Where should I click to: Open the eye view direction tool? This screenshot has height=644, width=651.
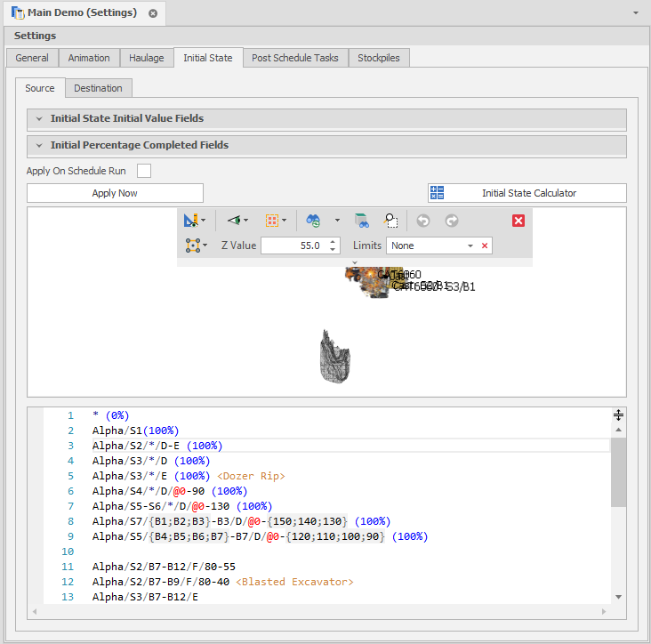(233, 220)
